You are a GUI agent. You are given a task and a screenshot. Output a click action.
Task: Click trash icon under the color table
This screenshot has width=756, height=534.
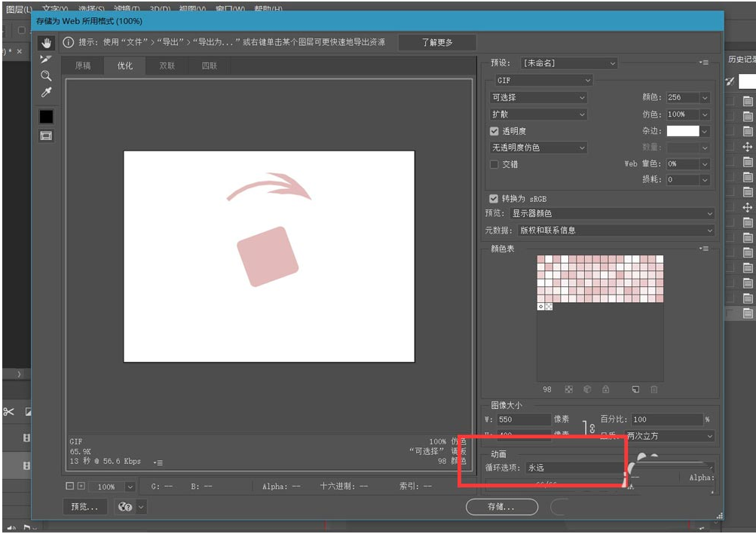[653, 389]
